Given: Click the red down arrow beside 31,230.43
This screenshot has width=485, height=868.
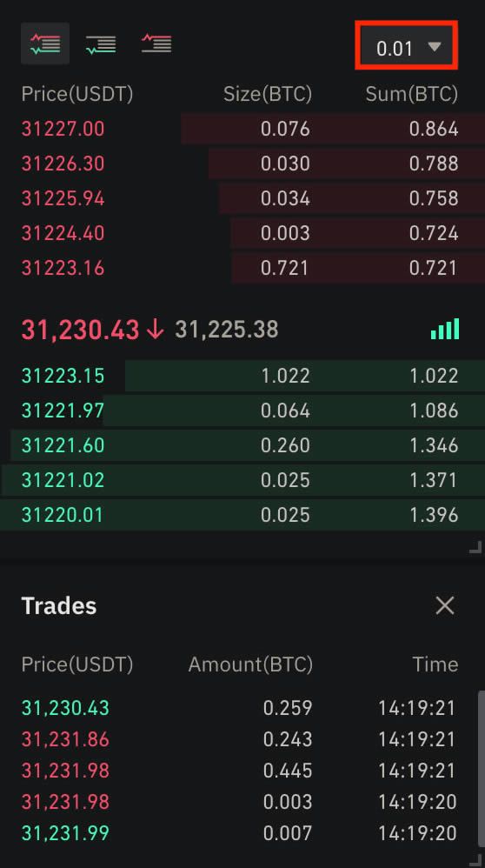Looking at the screenshot, I should (156, 330).
